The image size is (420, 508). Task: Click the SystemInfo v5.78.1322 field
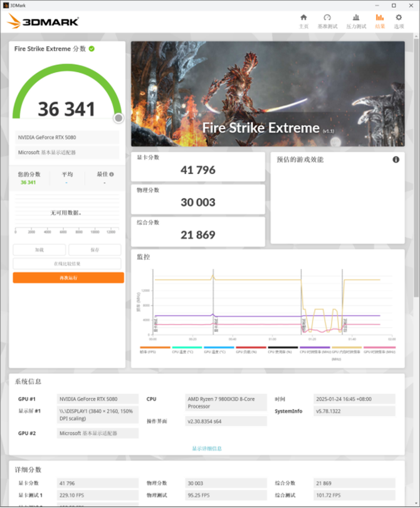click(354, 411)
